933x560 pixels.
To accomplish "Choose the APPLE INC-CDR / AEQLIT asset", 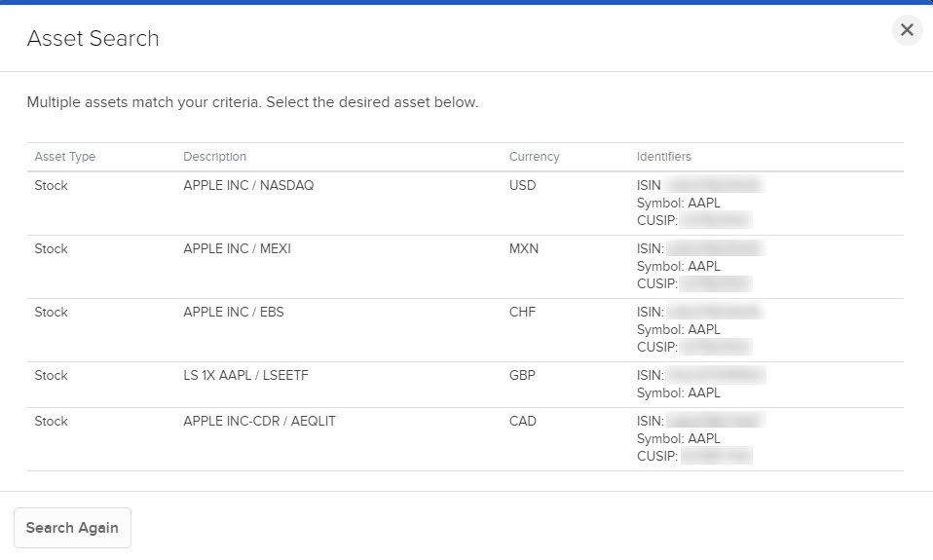I will pos(259,421).
